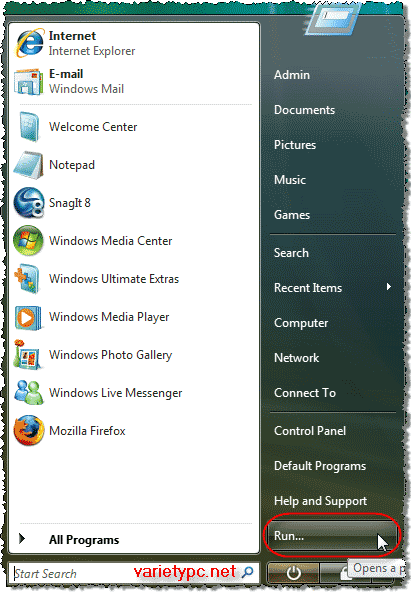Click the Help and Support link
Screen dimensions: 411x592
tap(320, 501)
